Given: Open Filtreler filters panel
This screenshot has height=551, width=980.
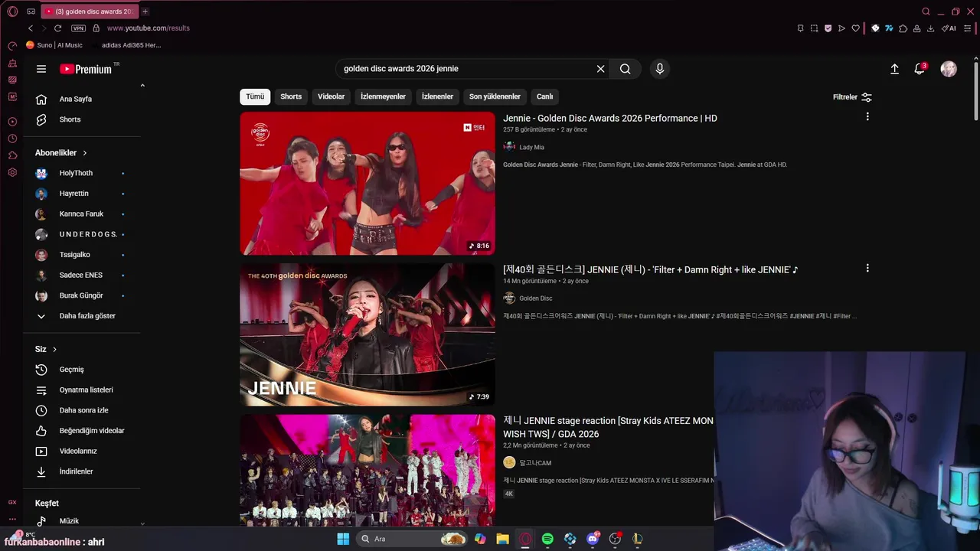Looking at the screenshot, I should [852, 97].
